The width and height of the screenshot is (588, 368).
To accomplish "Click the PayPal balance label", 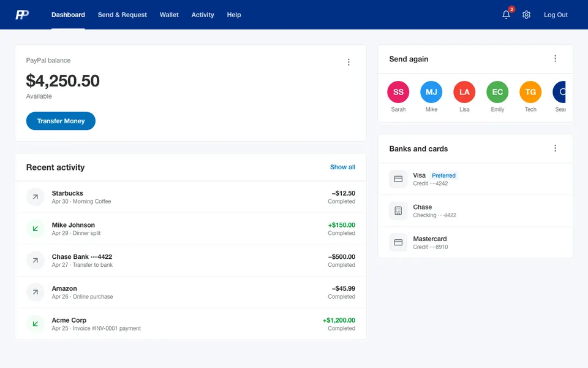I will (x=48, y=60).
